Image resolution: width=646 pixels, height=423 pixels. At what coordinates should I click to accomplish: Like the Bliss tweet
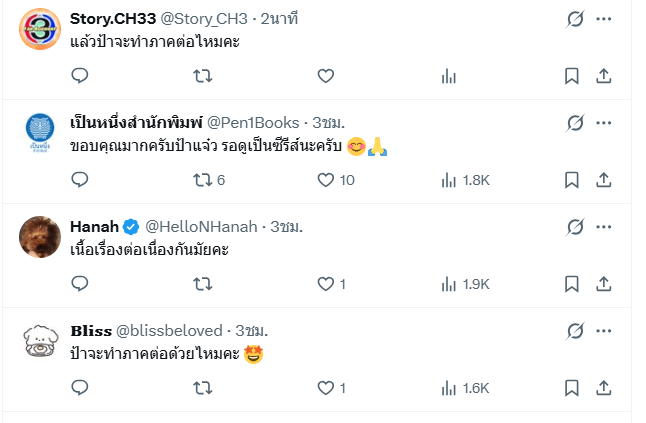point(325,388)
